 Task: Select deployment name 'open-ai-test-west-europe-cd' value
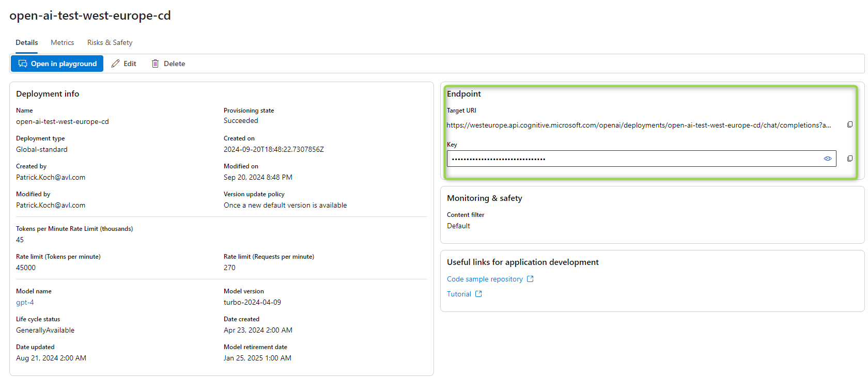click(x=63, y=121)
